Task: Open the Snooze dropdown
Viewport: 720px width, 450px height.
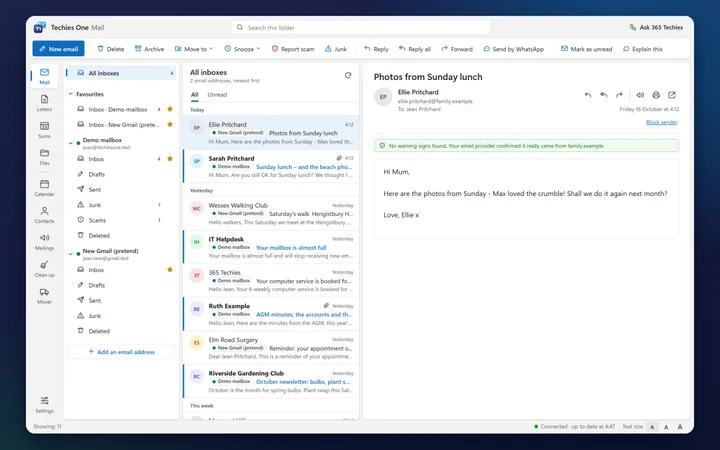Action: pos(242,49)
